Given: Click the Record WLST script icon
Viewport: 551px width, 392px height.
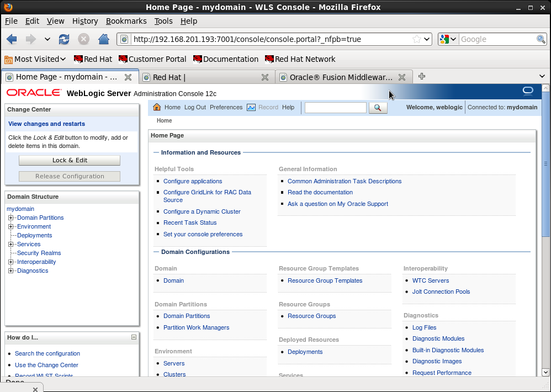Looking at the screenshot, I should (251, 107).
